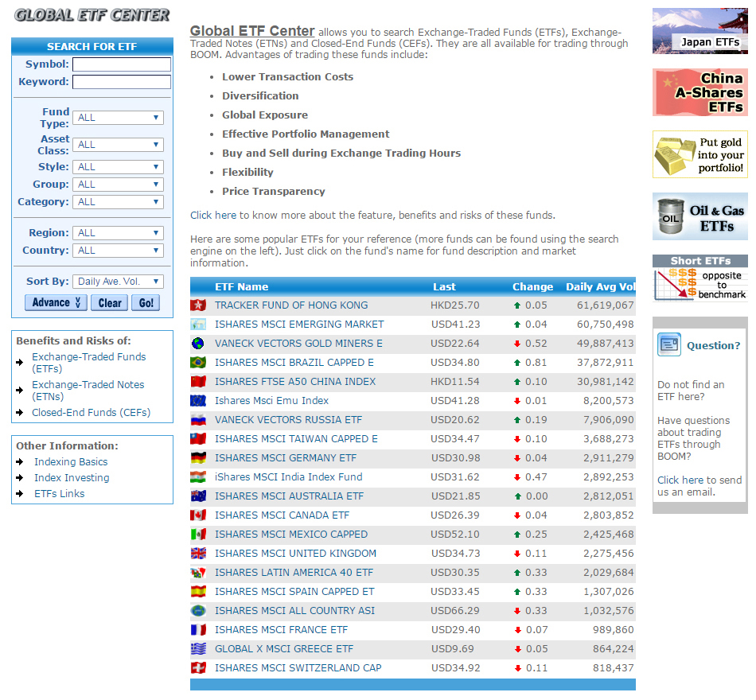Click the Mexico flag icon for iShares MSCI Mexico Capped
This screenshot has width=756, height=700.
click(198, 535)
